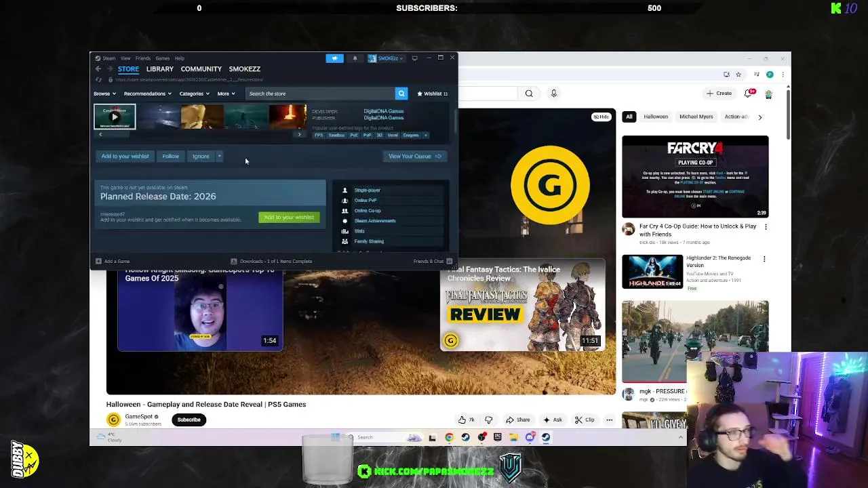Viewport: 868px width, 488px height.
Task: Bookmark page with browser star icon
Action: (738, 75)
